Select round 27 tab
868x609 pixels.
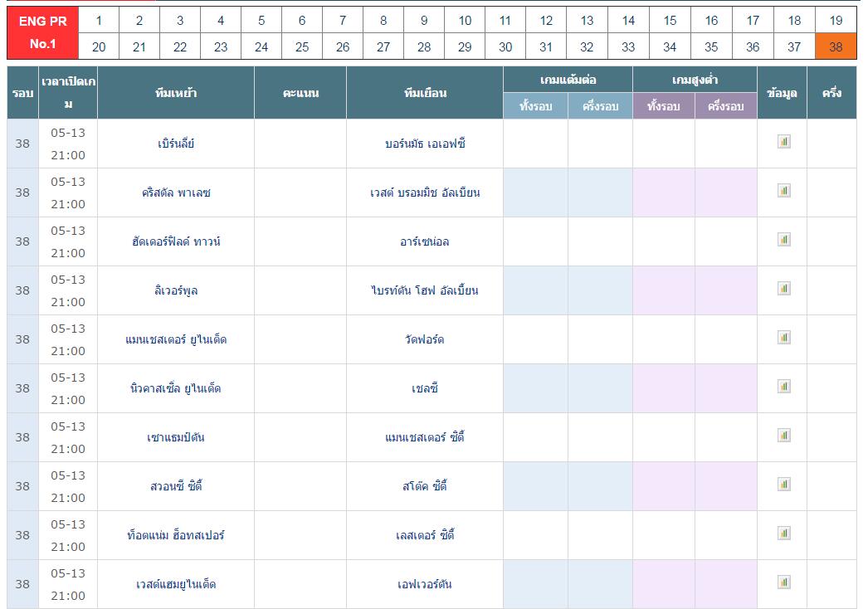pyautogui.click(x=383, y=46)
